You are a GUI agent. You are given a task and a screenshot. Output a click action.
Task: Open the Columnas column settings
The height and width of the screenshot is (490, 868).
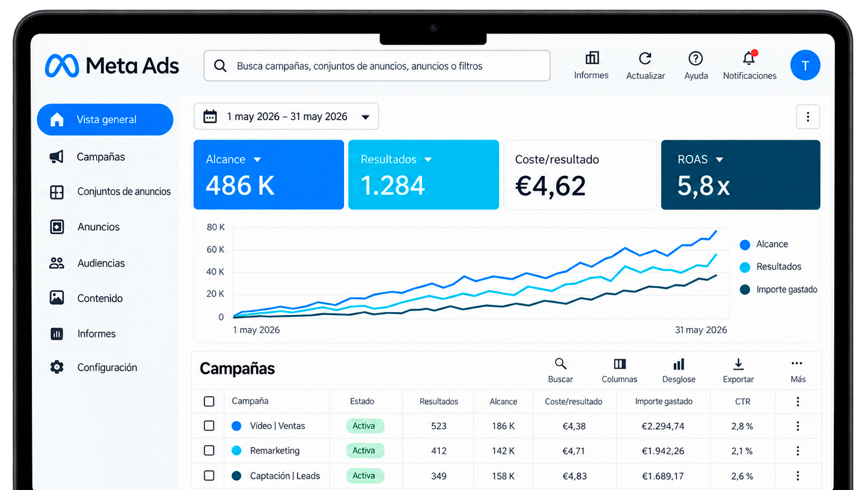[619, 370]
